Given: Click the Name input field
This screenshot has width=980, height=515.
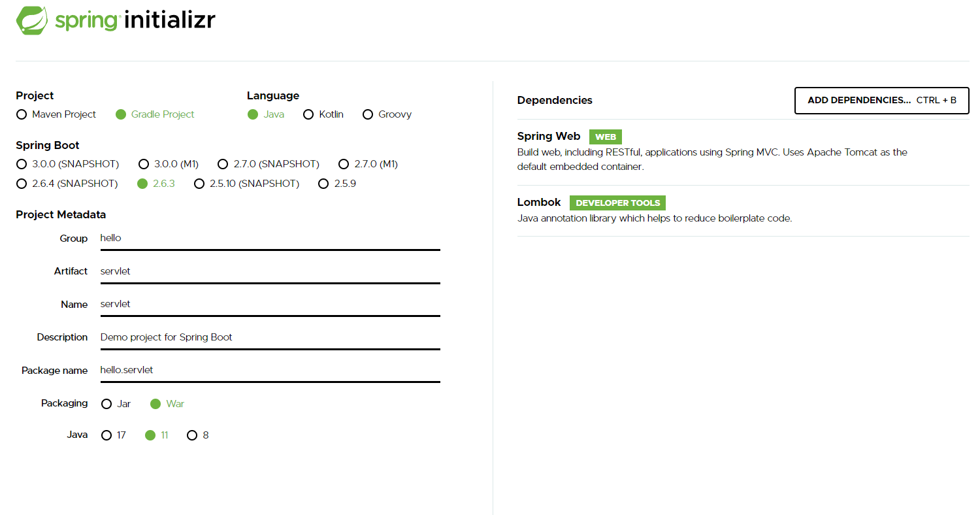Looking at the screenshot, I should [x=270, y=305].
